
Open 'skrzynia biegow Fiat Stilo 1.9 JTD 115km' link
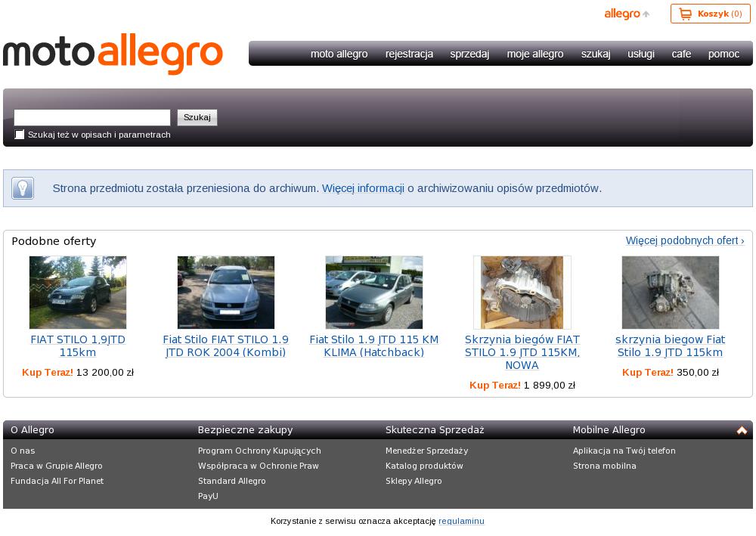click(670, 346)
